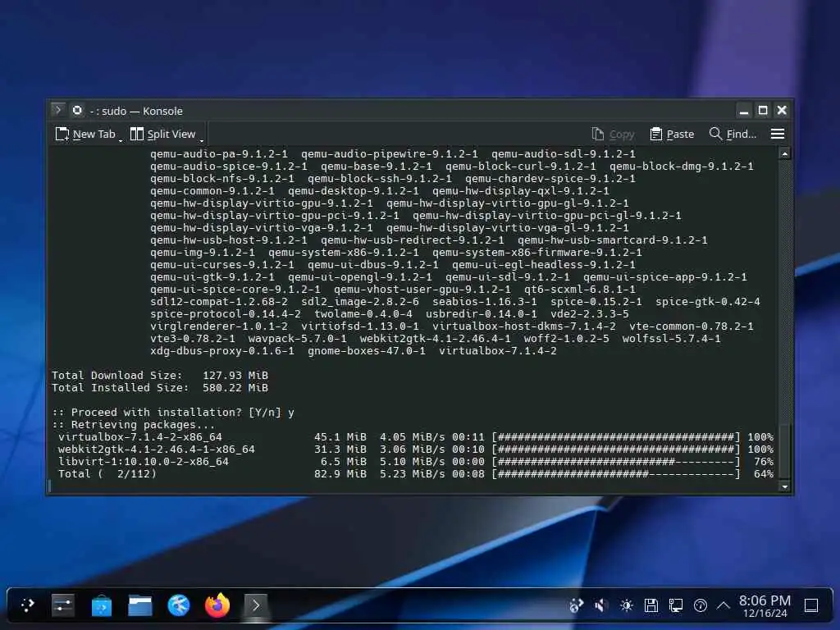The image size is (840, 630).
Task: Close the Konsole window
Action: pos(782,111)
